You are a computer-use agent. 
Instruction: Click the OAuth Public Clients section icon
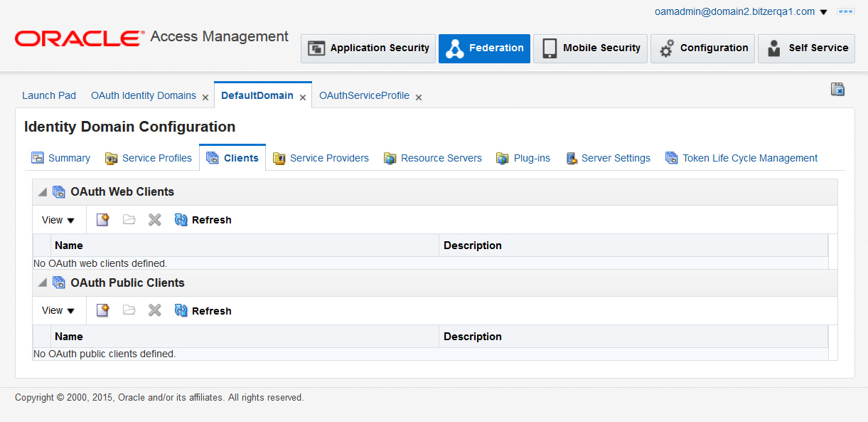pos(59,283)
